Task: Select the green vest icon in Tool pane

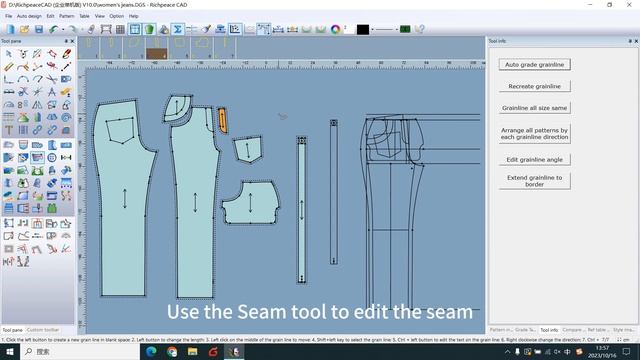Action: [x=52, y=209]
